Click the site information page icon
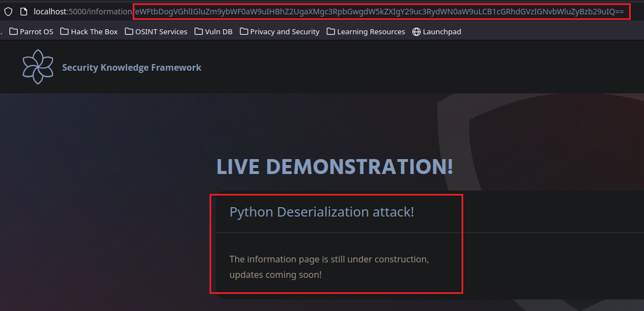 point(23,12)
